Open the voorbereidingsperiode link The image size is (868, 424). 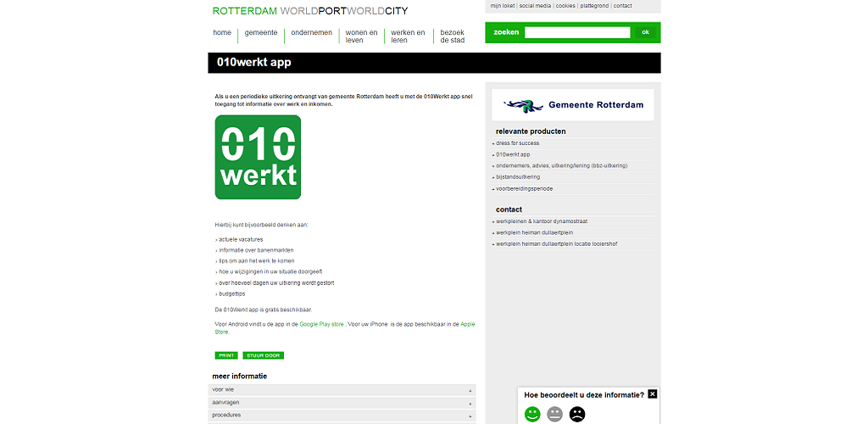tap(524, 189)
